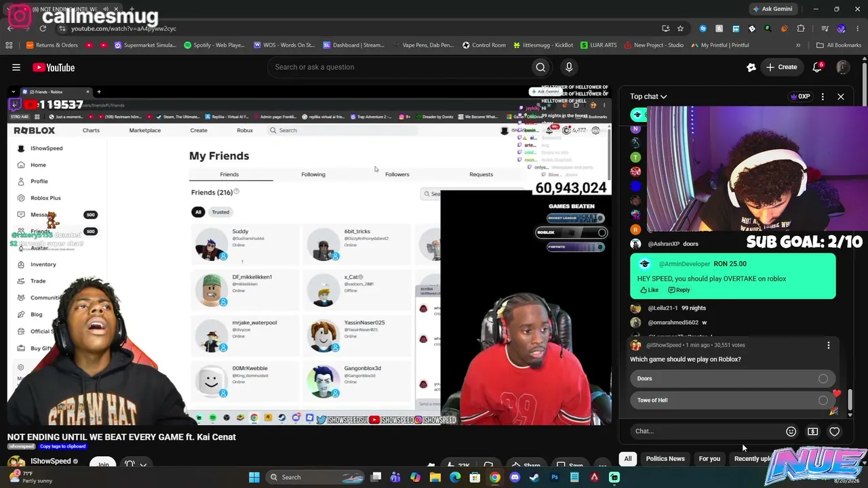Open the My Printful bookmark
The width and height of the screenshot is (868, 488).
[720, 45]
